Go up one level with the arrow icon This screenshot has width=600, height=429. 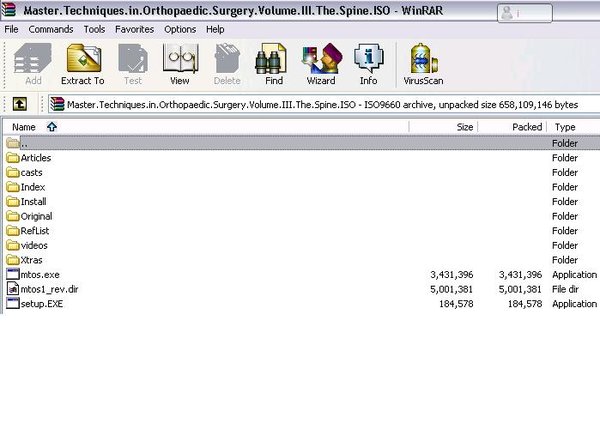19,104
